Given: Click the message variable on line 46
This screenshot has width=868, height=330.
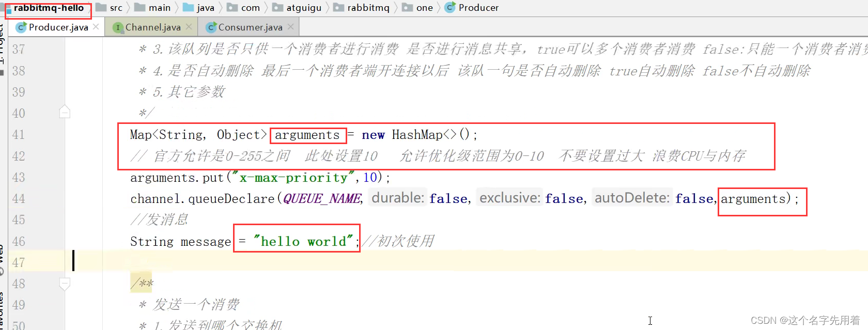Looking at the screenshot, I should pyautogui.click(x=206, y=242).
